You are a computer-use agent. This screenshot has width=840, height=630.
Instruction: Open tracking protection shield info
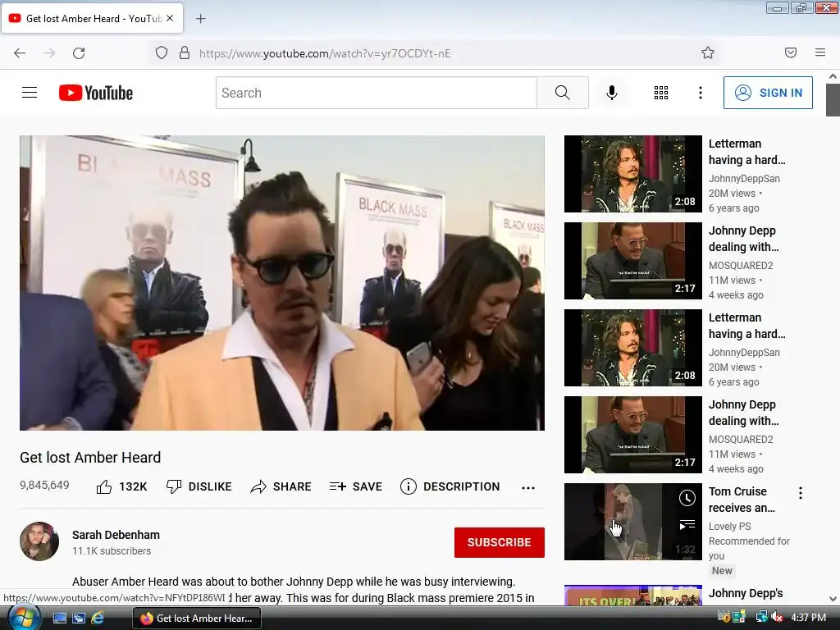point(162,52)
